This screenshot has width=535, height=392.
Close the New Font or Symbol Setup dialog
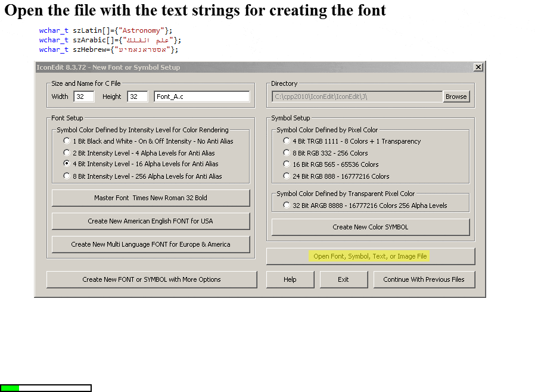478,67
